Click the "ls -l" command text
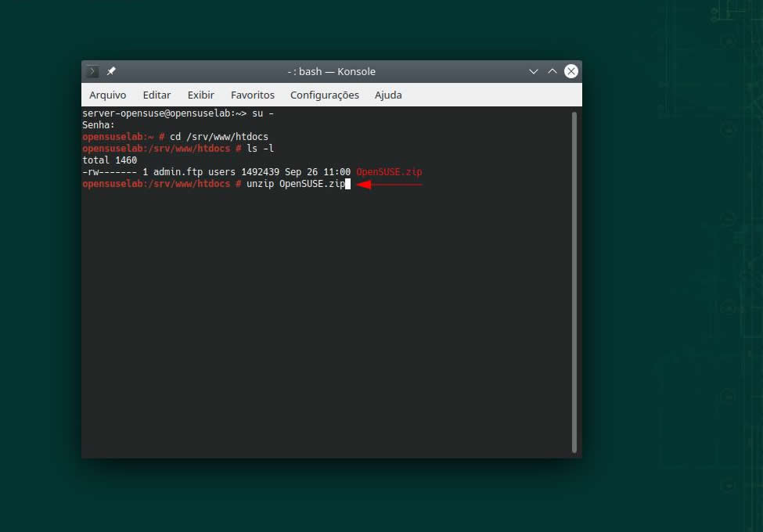763x532 pixels. tap(260, 149)
